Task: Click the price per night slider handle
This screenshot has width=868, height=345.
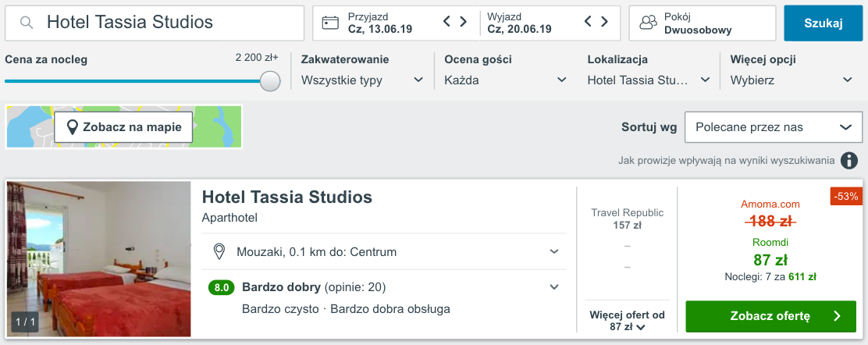Action: 270,81
